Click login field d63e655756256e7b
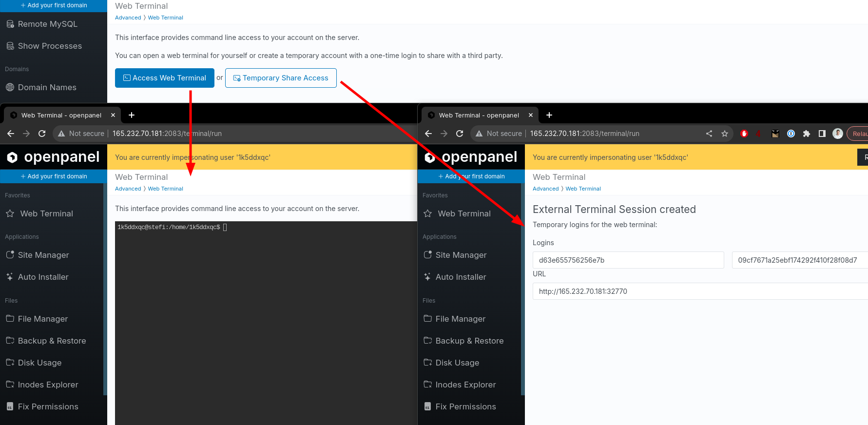This screenshot has width=868, height=425. 628,260
